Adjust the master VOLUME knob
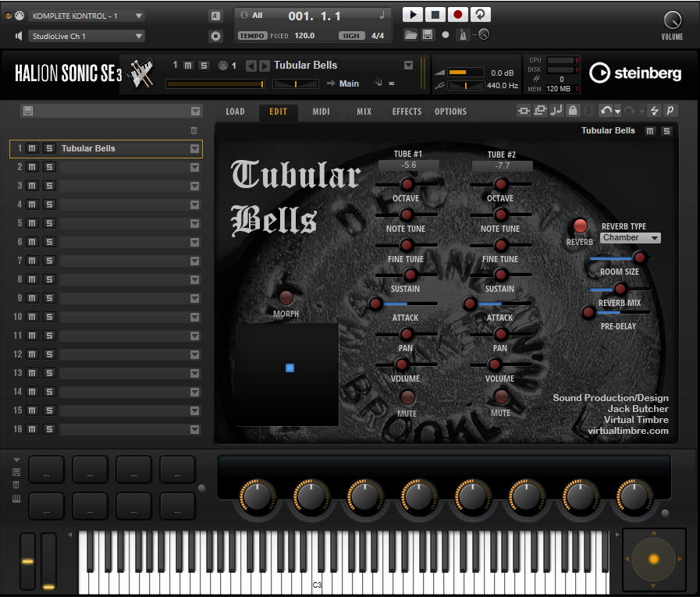This screenshot has width=700, height=597. coord(673,20)
